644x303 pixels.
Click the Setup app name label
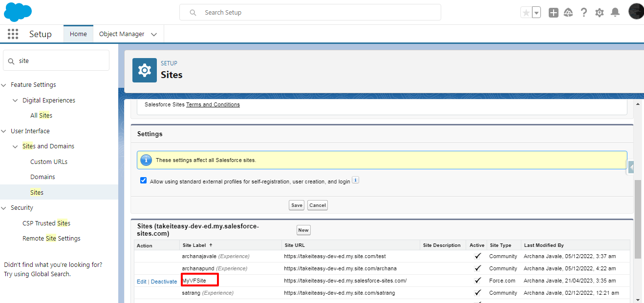pyautogui.click(x=40, y=34)
